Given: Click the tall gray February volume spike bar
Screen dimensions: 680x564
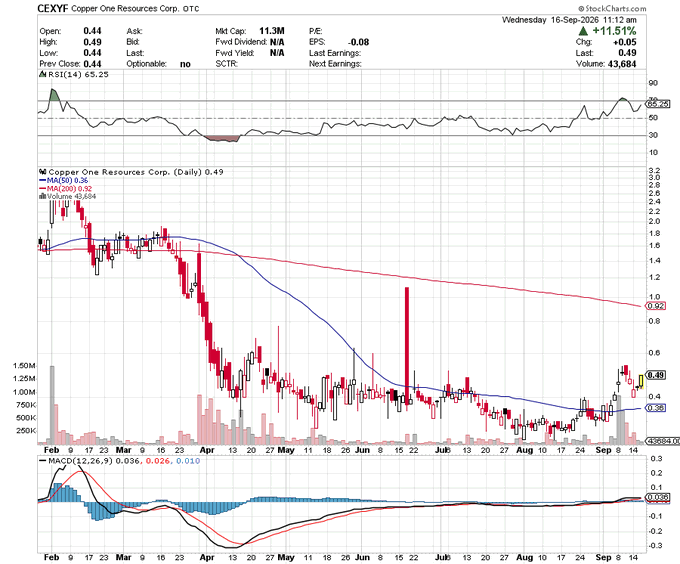Looking at the screenshot, I should tap(52, 405).
